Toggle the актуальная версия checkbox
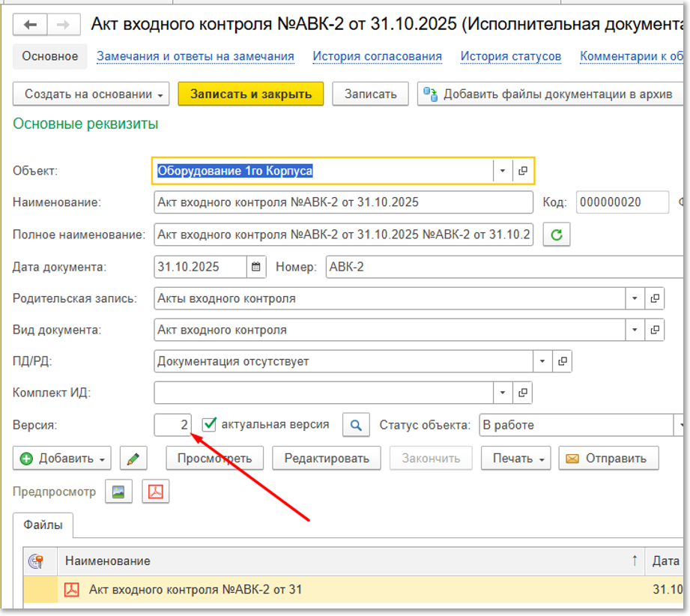690x616 pixels. tap(210, 424)
